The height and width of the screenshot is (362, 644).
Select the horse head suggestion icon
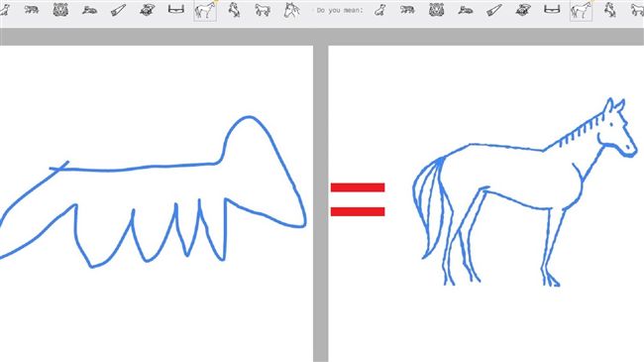click(291, 10)
